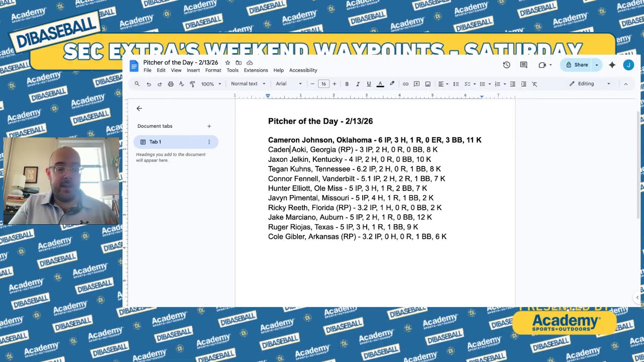644x362 pixels.
Task: Open line and paragraph spacing
Action: [456, 84]
